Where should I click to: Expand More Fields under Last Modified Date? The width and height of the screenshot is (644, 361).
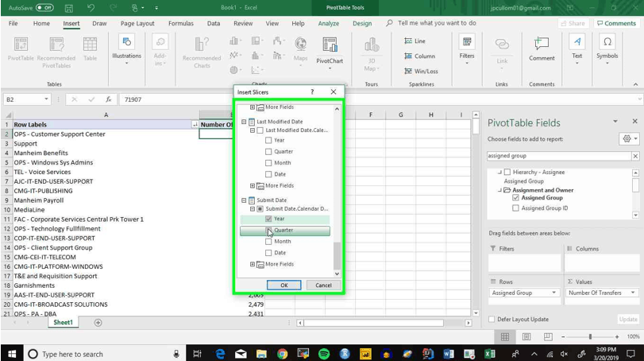(253, 186)
